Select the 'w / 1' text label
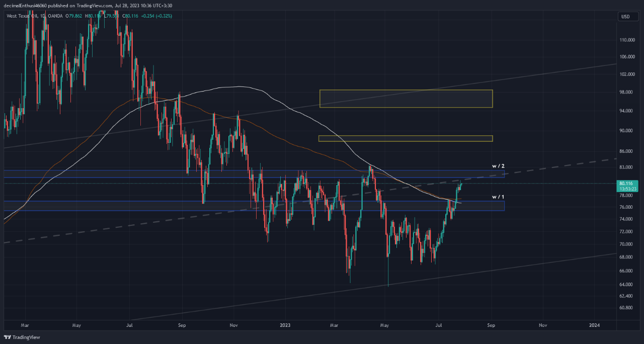Screen dimensions: 644x344 click(x=498, y=197)
